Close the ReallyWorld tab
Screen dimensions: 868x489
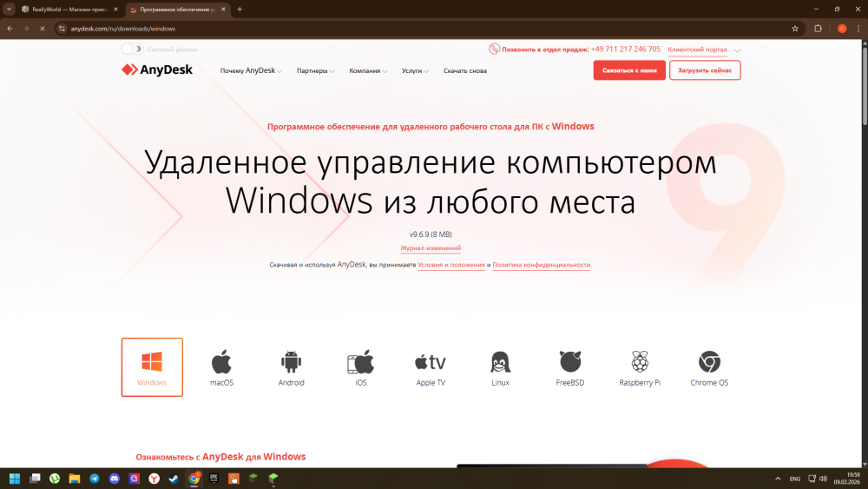(115, 10)
